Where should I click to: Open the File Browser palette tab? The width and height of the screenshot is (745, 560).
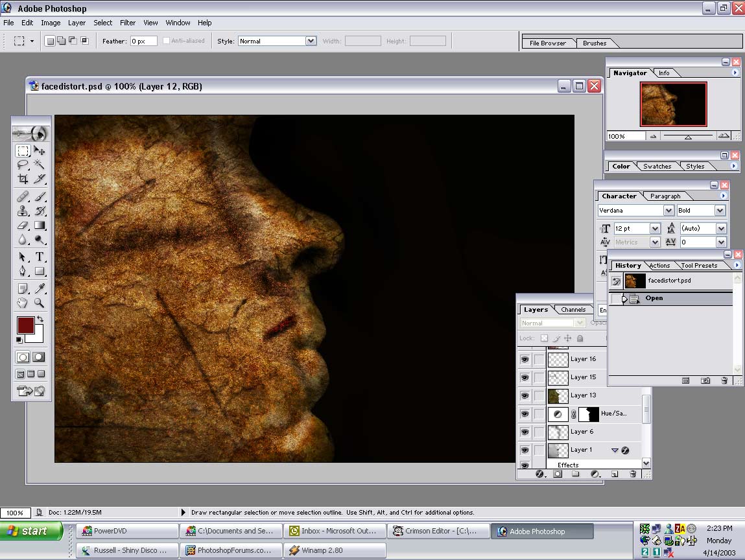click(x=547, y=43)
